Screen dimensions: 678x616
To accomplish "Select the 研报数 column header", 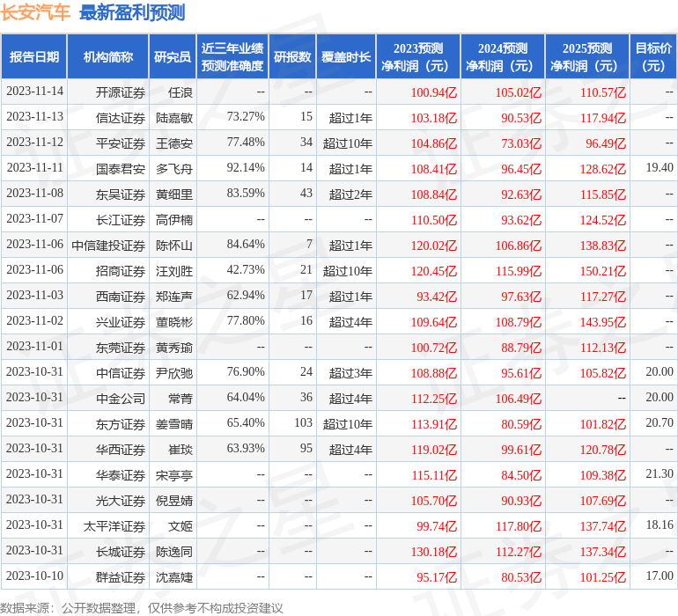I will click(x=292, y=56).
